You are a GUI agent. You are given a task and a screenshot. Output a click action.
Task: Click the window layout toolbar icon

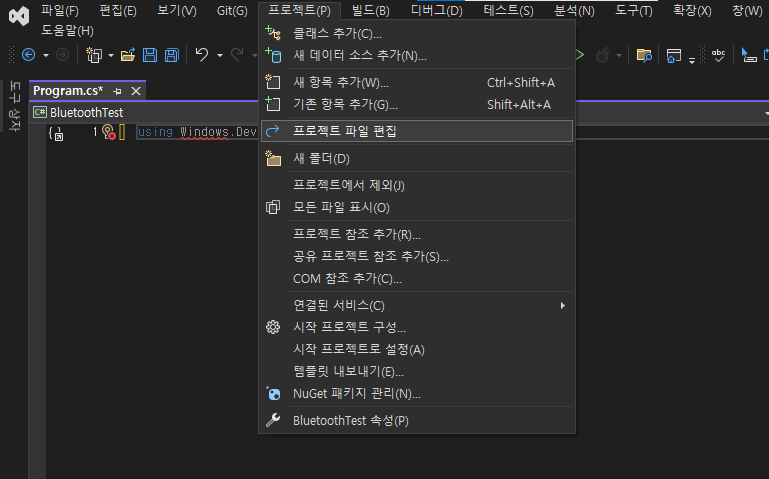[673, 55]
